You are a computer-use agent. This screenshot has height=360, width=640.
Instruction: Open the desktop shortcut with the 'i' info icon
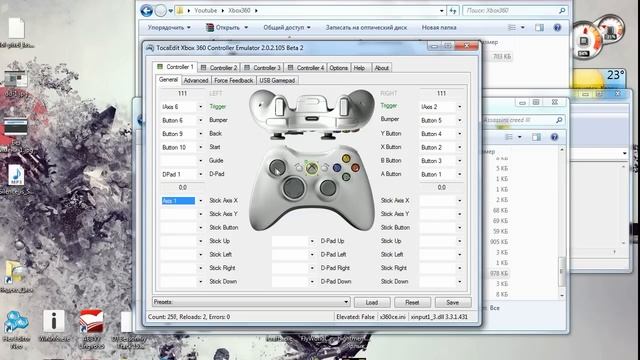pyautogui.click(x=53, y=322)
